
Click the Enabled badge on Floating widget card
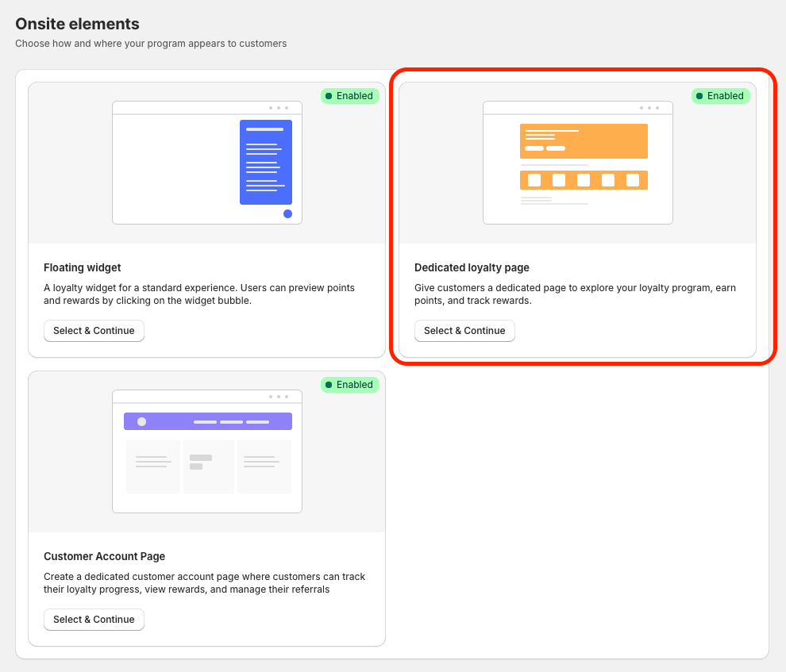point(349,96)
